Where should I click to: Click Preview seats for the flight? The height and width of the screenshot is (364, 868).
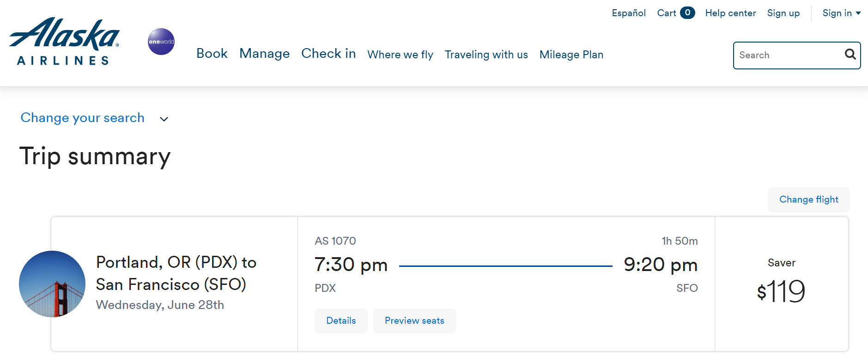[414, 321]
